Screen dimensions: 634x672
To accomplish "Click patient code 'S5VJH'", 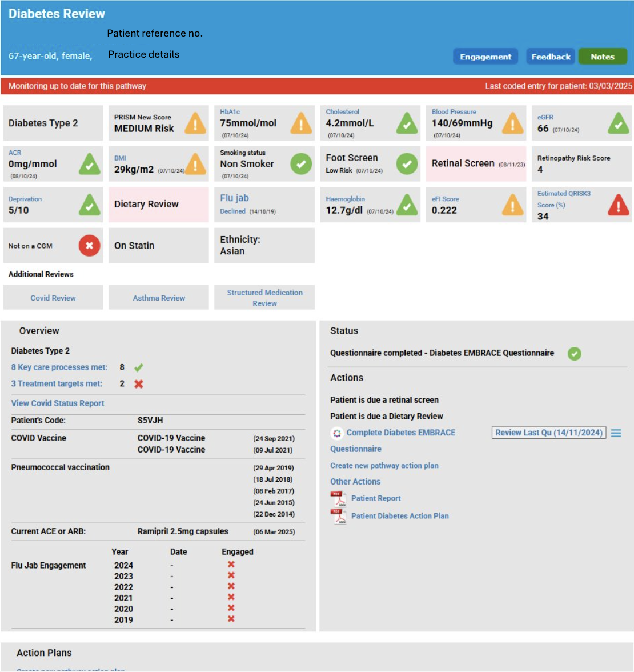I will [x=150, y=421].
